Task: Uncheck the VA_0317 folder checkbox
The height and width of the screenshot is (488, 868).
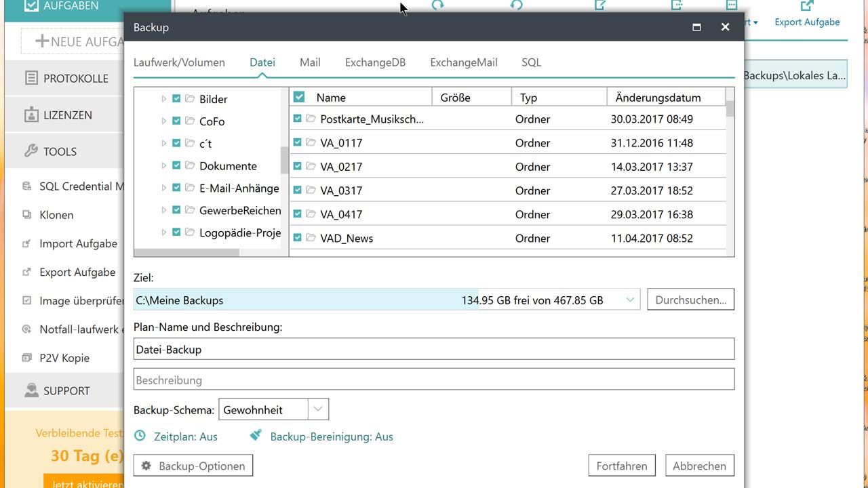Action: [297, 190]
